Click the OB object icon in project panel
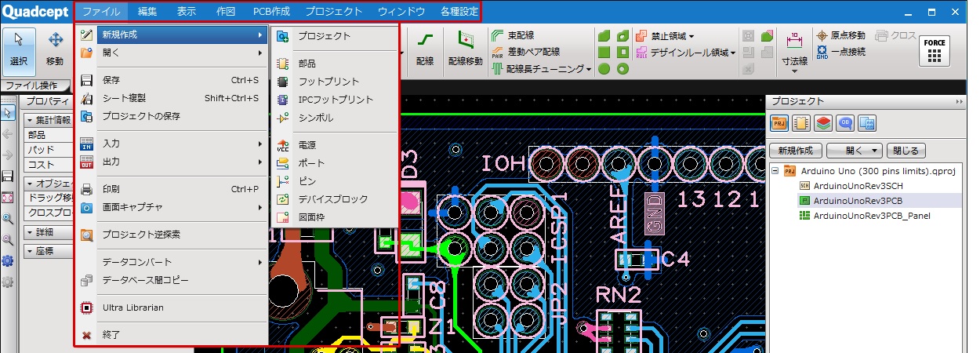The height and width of the screenshot is (353, 980). tap(845, 123)
